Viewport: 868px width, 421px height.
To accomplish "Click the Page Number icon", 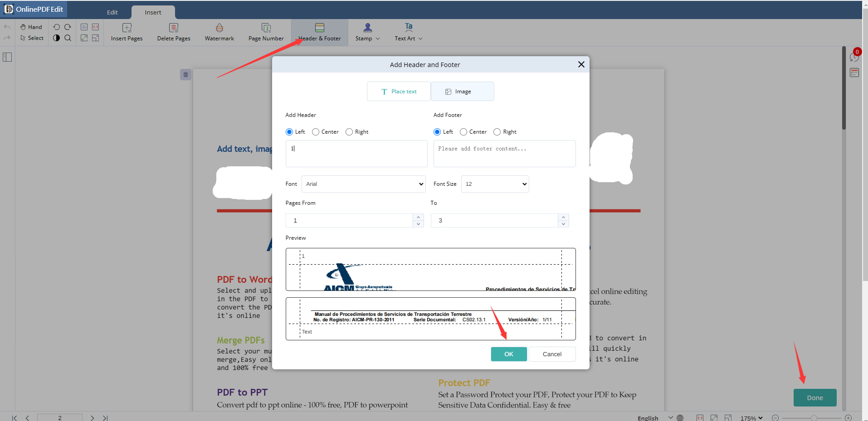I will 266,28.
